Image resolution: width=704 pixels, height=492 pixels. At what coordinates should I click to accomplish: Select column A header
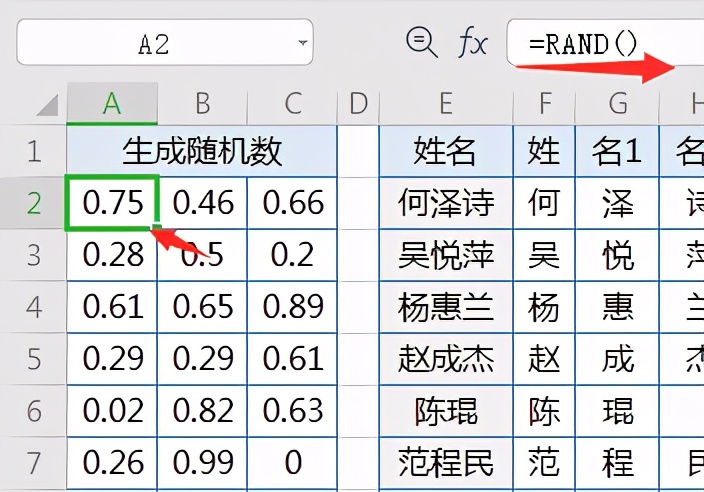click(x=112, y=103)
